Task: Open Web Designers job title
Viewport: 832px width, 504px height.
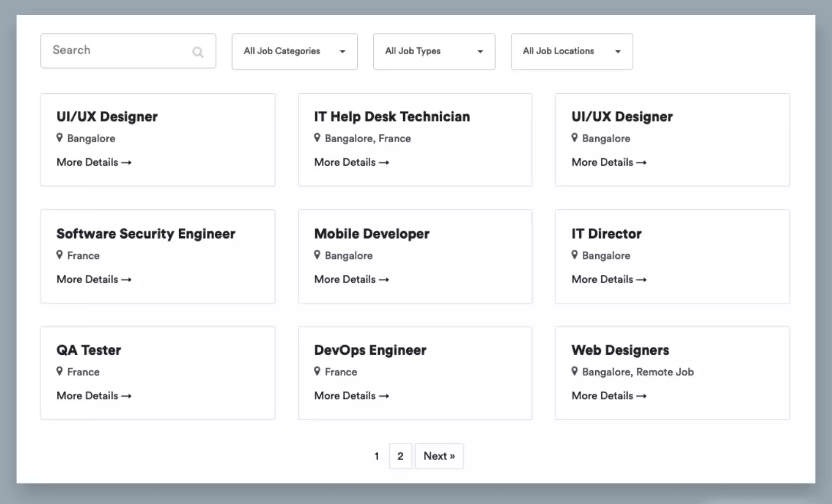Action: tap(620, 350)
